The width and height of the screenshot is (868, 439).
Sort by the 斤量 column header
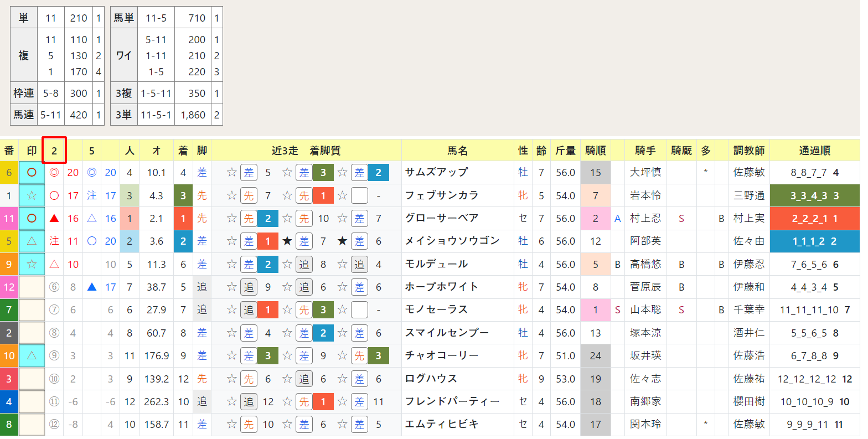coord(565,151)
